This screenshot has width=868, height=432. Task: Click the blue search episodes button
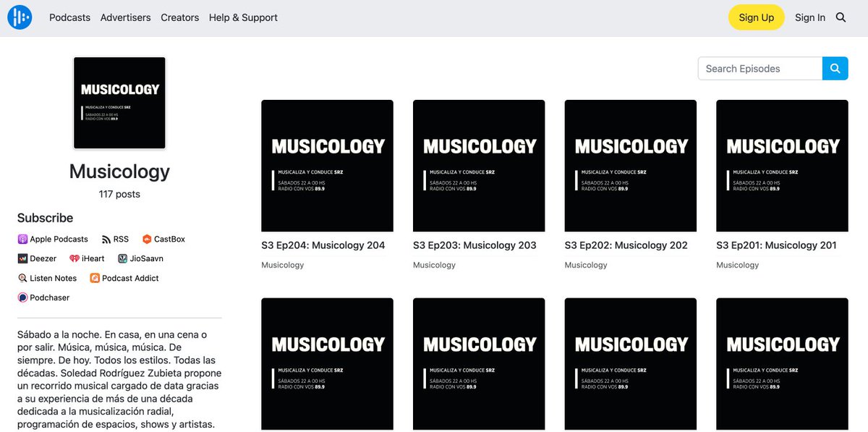(835, 68)
